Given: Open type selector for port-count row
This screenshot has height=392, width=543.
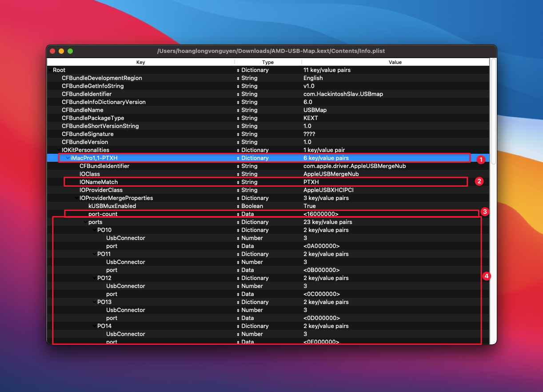Looking at the screenshot, I should [238, 214].
